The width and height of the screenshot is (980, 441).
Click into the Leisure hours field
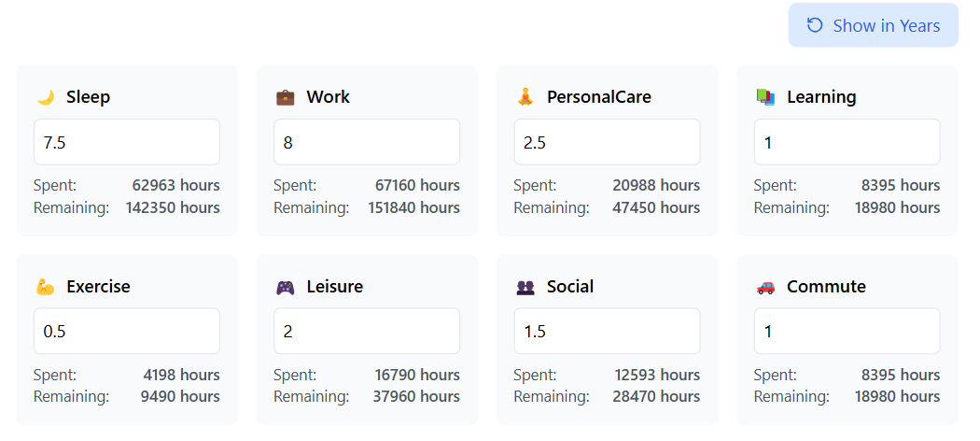[x=367, y=331]
